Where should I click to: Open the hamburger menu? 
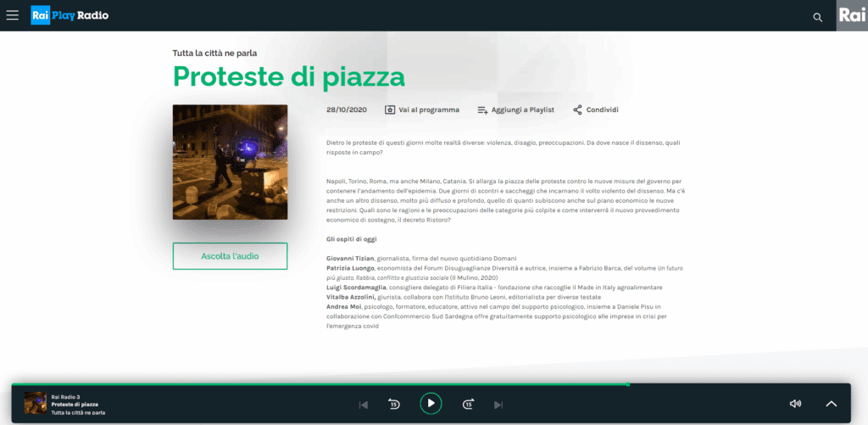[13, 15]
